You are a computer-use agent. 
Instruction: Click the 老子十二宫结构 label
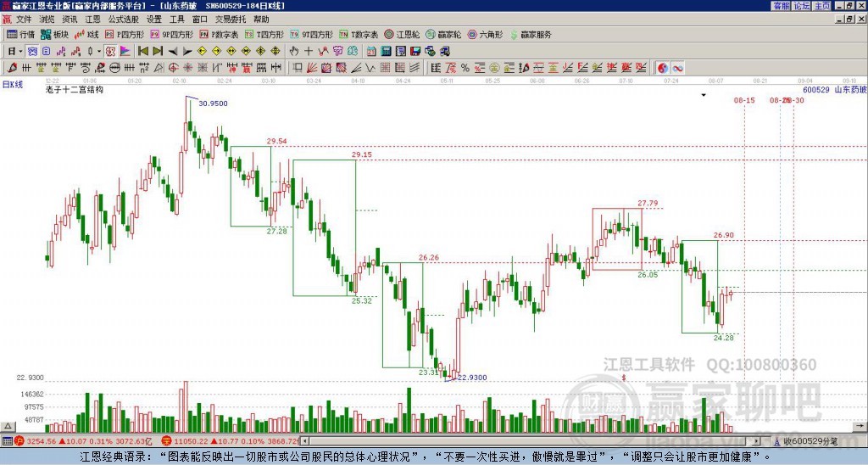click(75, 89)
